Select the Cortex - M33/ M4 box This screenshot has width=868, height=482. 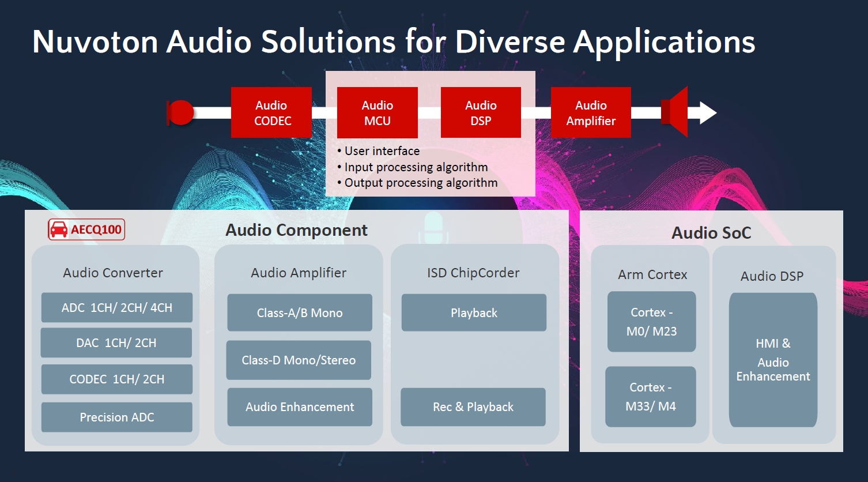click(x=651, y=397)
